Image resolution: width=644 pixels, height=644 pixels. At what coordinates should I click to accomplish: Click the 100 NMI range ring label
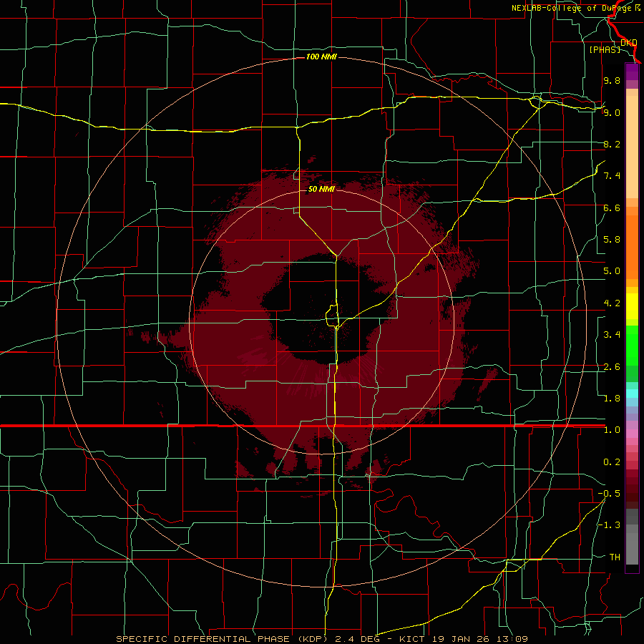pyautogui.click(x=321, y=57)
